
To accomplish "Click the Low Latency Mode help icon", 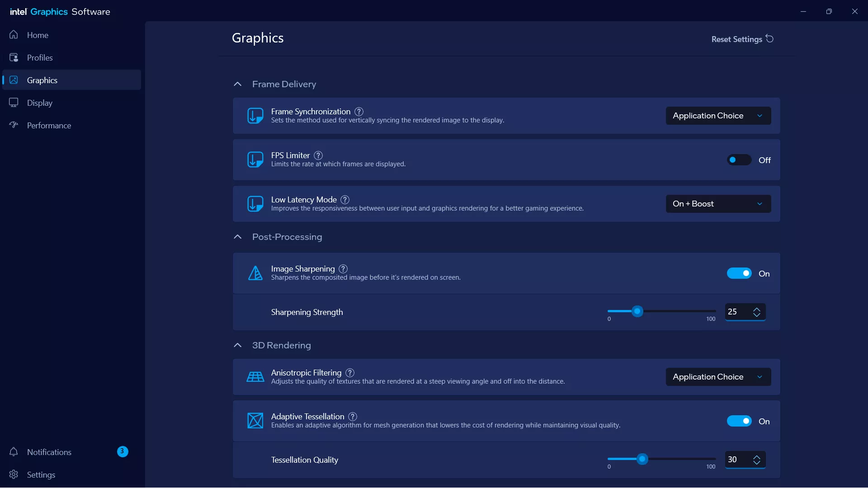I will [345, 200].
